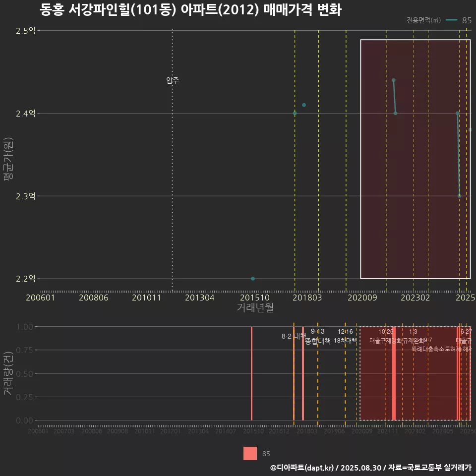
Task: Select the volume bar under 10·26 label
Action: (394, 373)
